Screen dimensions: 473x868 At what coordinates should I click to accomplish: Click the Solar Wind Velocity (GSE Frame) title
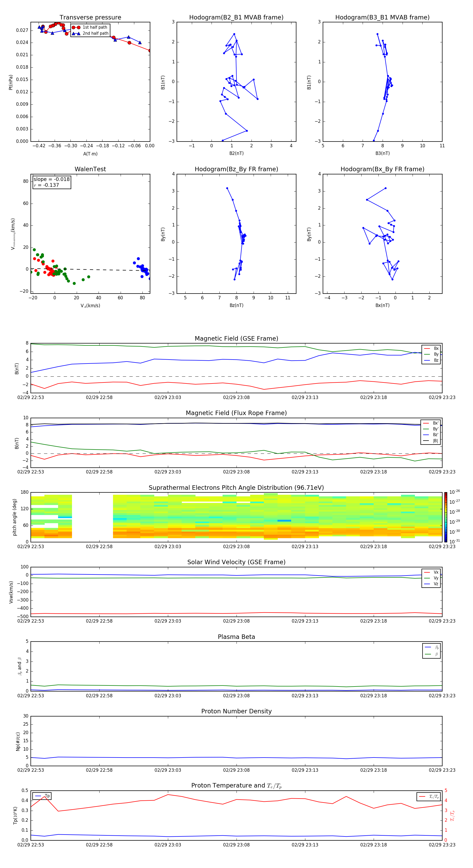coord(236,562)
